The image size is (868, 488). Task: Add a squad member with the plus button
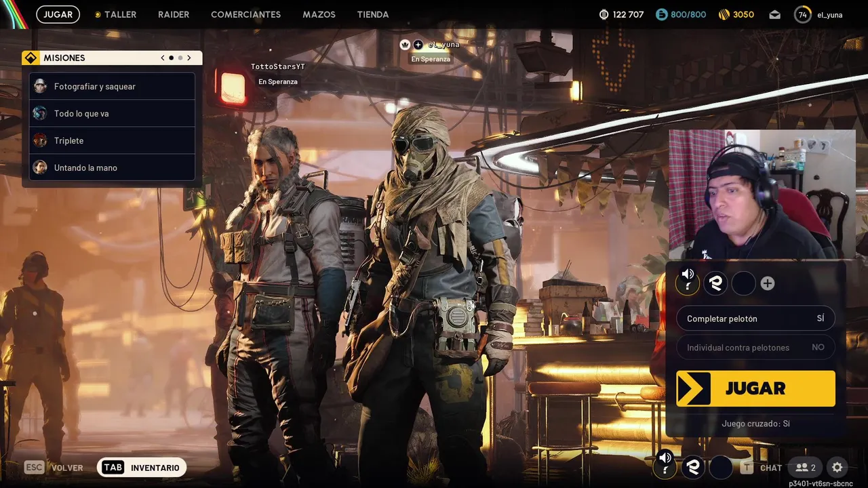(768, 283)
